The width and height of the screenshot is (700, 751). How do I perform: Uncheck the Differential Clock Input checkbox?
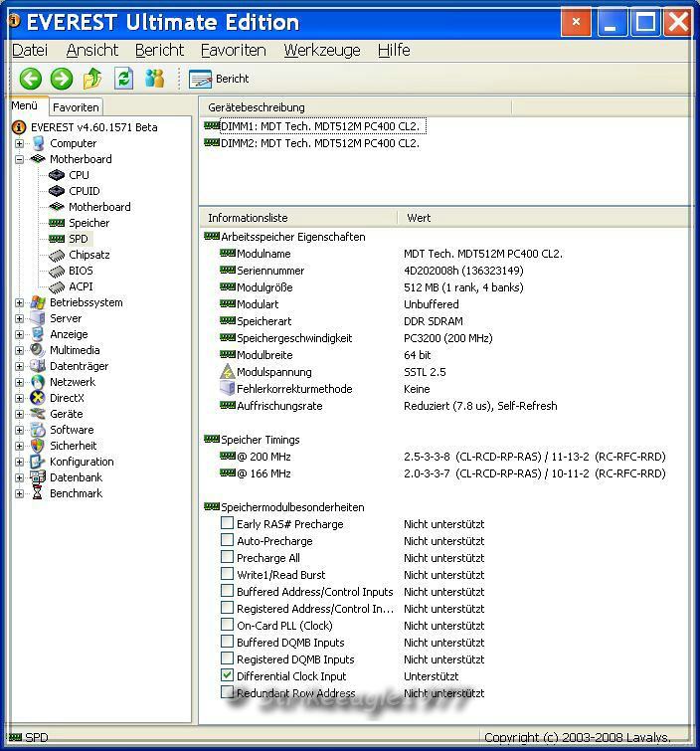coord(227,675)
